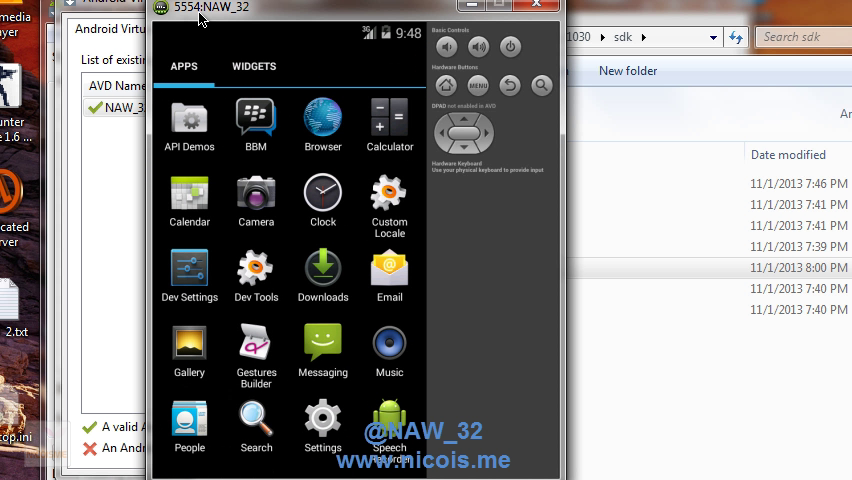This screenshot has height=480, width=852.
Task: Open the Downloads app
Action: click(x=323, y=276)
